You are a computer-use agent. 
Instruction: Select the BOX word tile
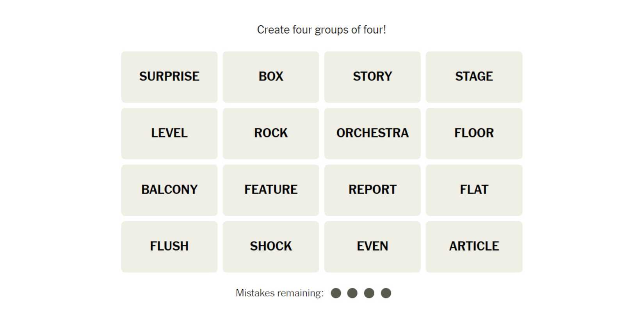point(271,77)
